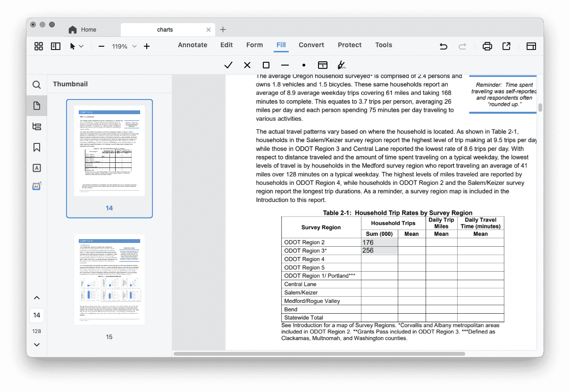Open the bookmarks sidebar panel
Viewport: 570px width, 392px height.
pos(36,147)
